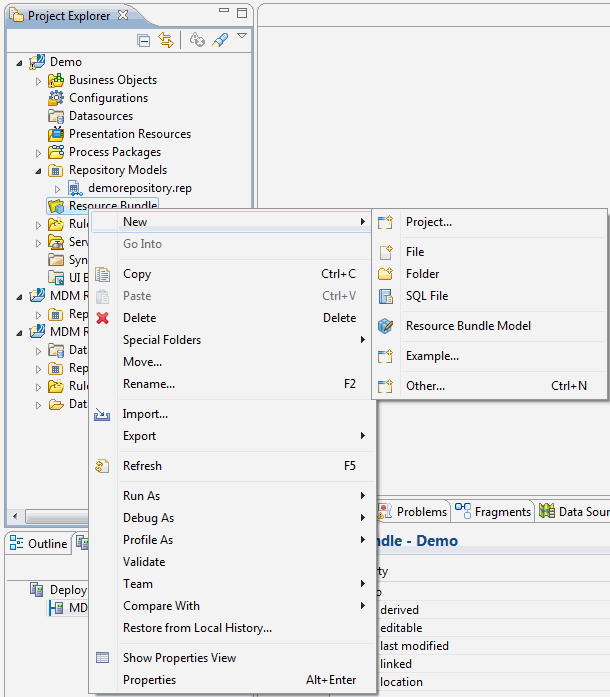Screen dimensions: 610x697
Task: Maximize the Project Explorer panel
Action: (242, 13)
